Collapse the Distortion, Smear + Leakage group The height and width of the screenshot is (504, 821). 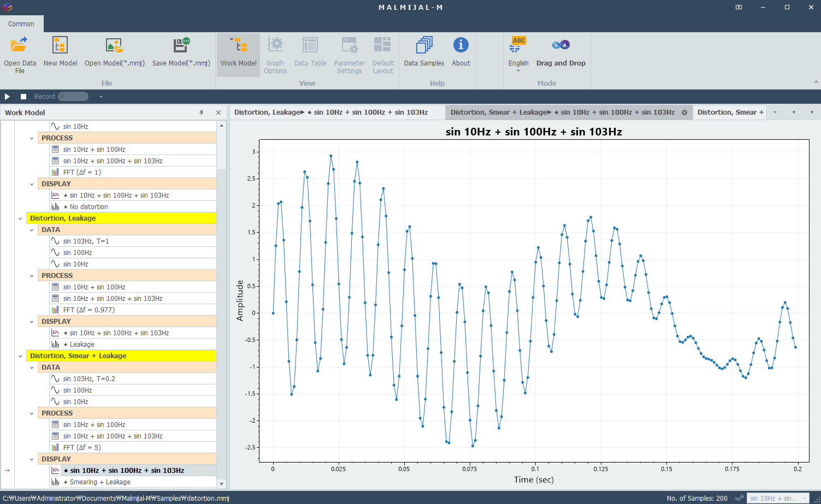[20, 356]
